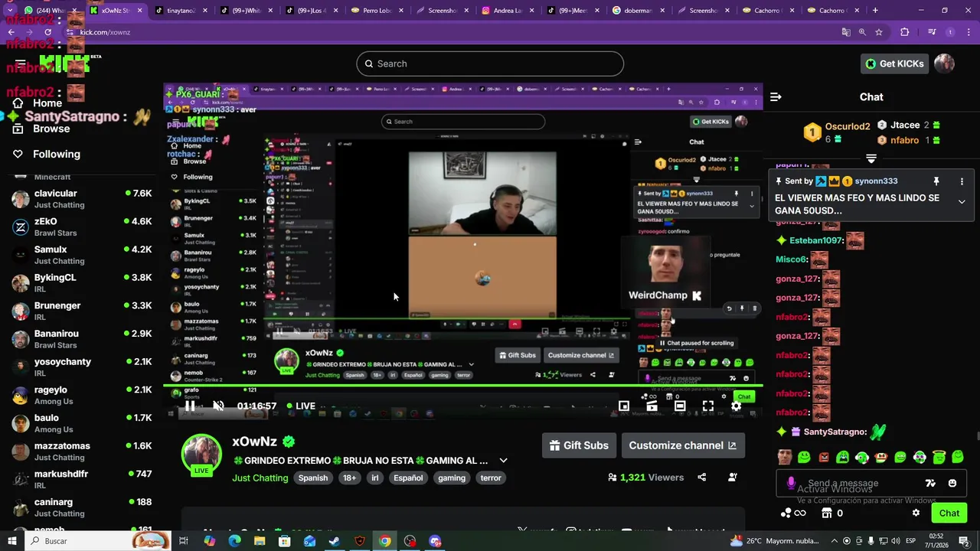Viewport: 980px width, 551px height.
Task: Click the Kick search box
Action: [490, 64]
